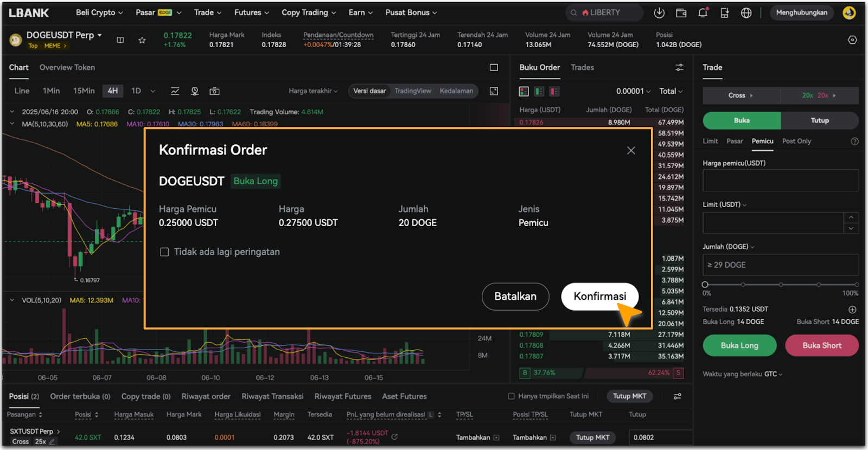Viewport: 868px width, 450px height.
Task: Click the Harga pemicu input field
Action: (780, 181)
